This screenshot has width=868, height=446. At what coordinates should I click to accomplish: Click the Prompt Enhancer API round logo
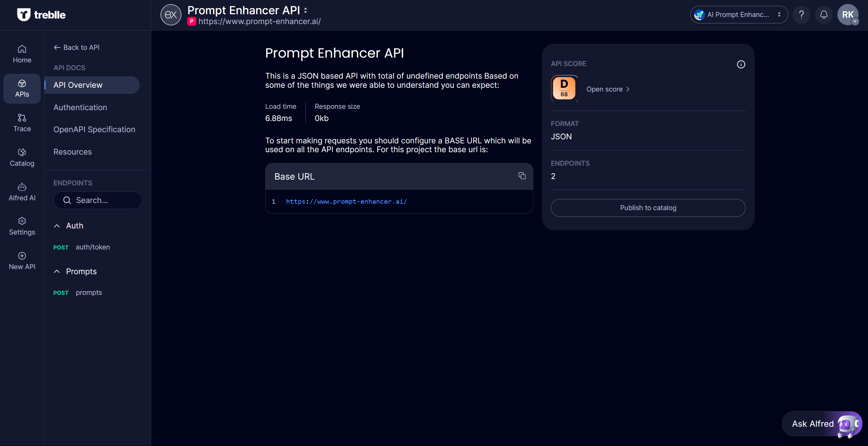coord(171,15)
